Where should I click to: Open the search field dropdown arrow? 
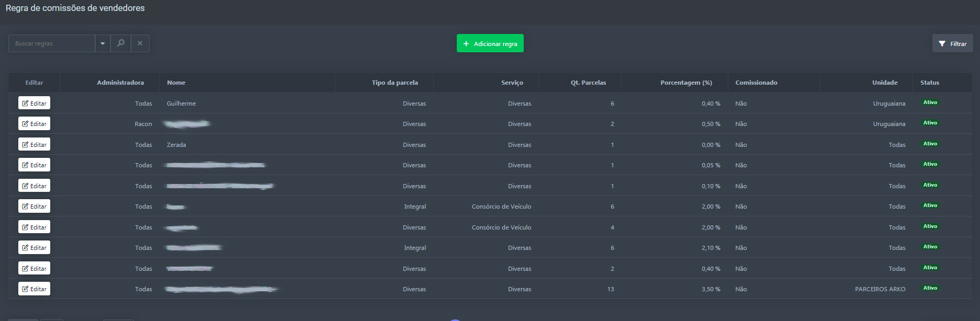[x=103, y=43]
